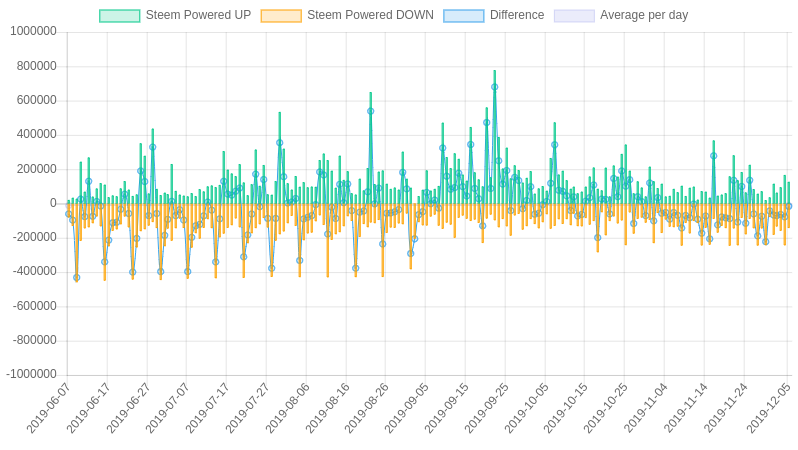The height and width of the screenshot is (450, 798).
Task: Click the 600000 y-axis label
Action: tap(36, 100)
